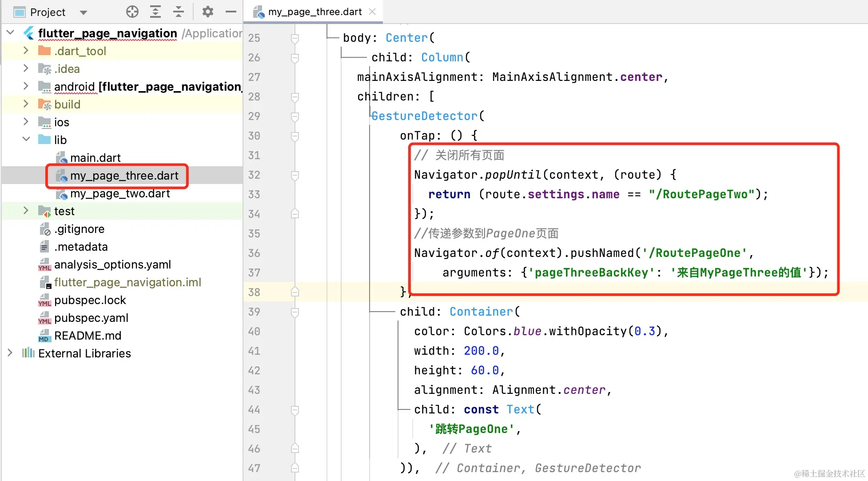Select my_page_two.dart file
The height and width of the screenshot is (481, 868).
(120, 193)
